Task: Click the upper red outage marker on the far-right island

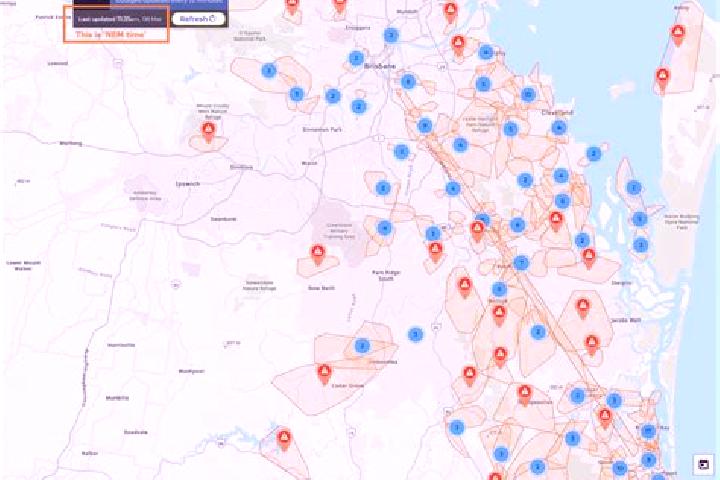Action: [x=678, y=35]
